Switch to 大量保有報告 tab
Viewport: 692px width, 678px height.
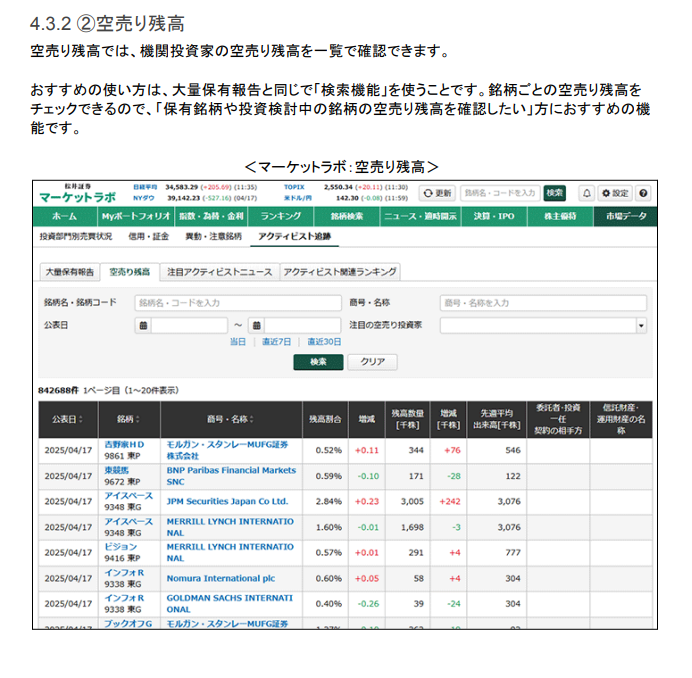click(x=70, y=272)
